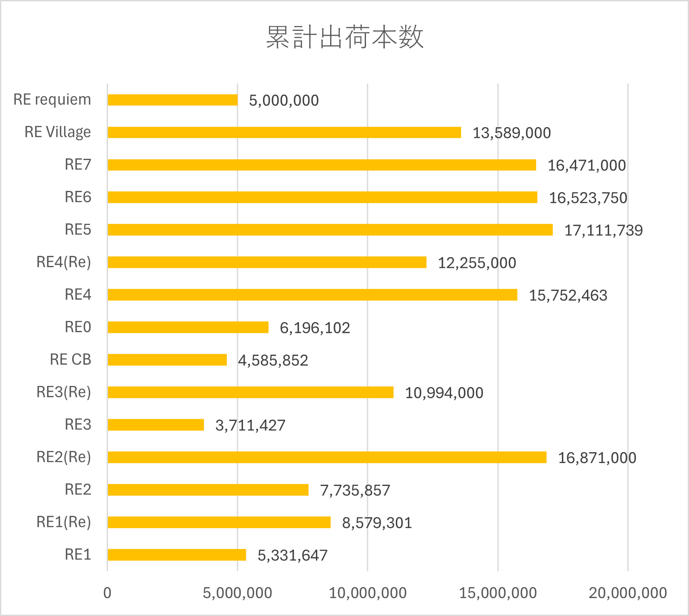Select the 20,000,000 axis tick label
Viewport: 689px width, 616px height.
coord(627,593)
